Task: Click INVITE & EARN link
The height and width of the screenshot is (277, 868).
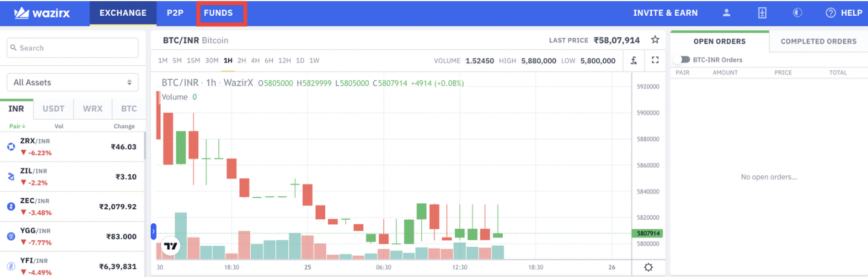Action: tap(665, 13)
